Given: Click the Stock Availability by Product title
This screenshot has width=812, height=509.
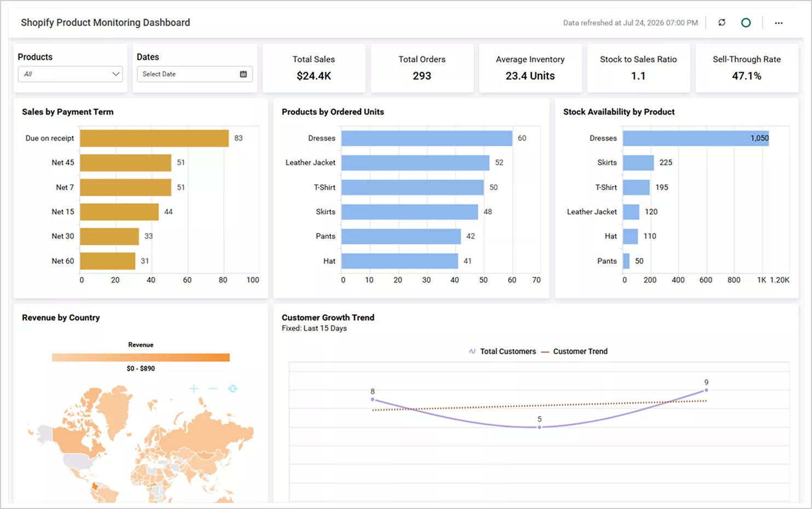Looking at the screenshot, I should coord(619,112).
